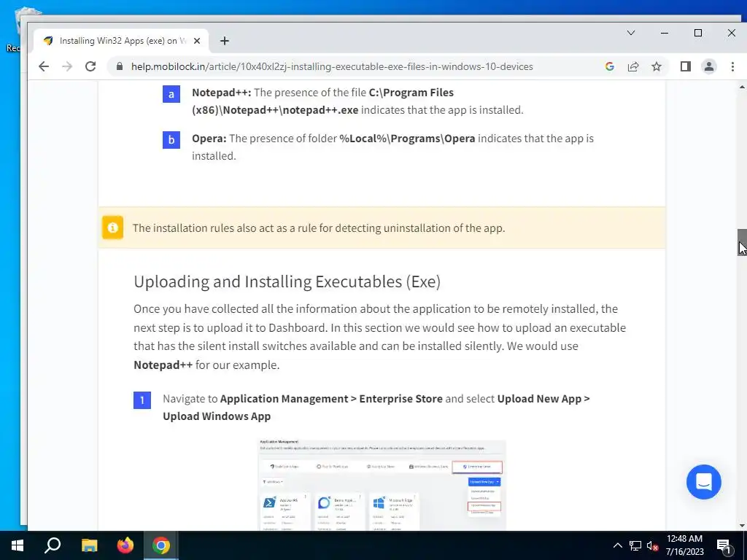Select the Installing Win32 Apps tab
Viewport: 747px width, 560px height.
pyautogui.click(x=122, y=41)
